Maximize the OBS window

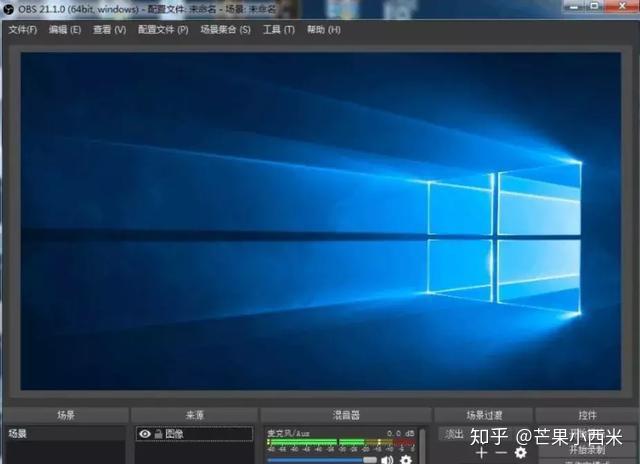(595, 6)
